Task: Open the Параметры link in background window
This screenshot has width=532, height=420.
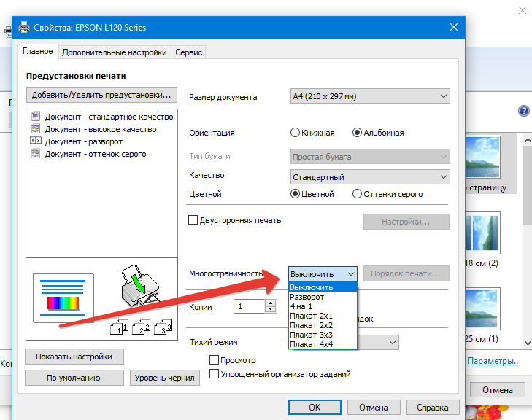Action: coord(493,361)
